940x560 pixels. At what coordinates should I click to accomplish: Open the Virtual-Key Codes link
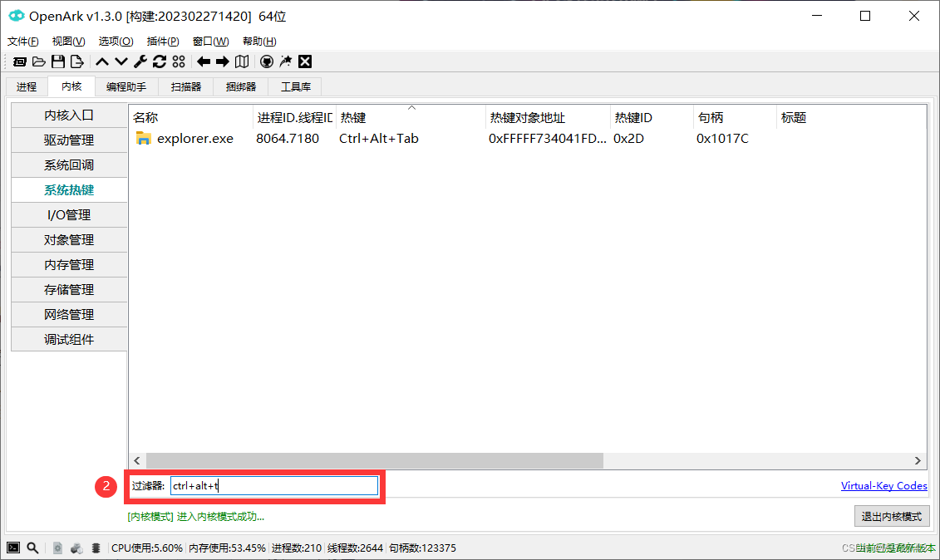[883, 485]
